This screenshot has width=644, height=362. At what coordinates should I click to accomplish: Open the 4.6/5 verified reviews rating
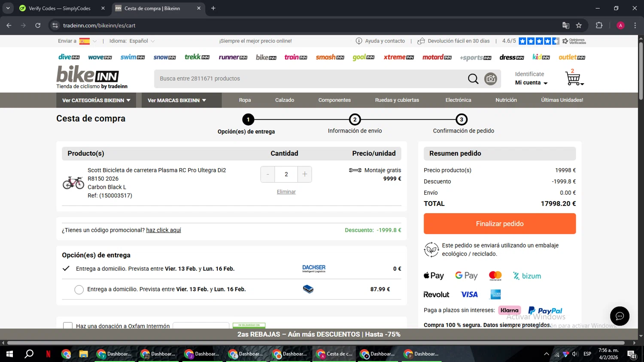coord(544,41)
